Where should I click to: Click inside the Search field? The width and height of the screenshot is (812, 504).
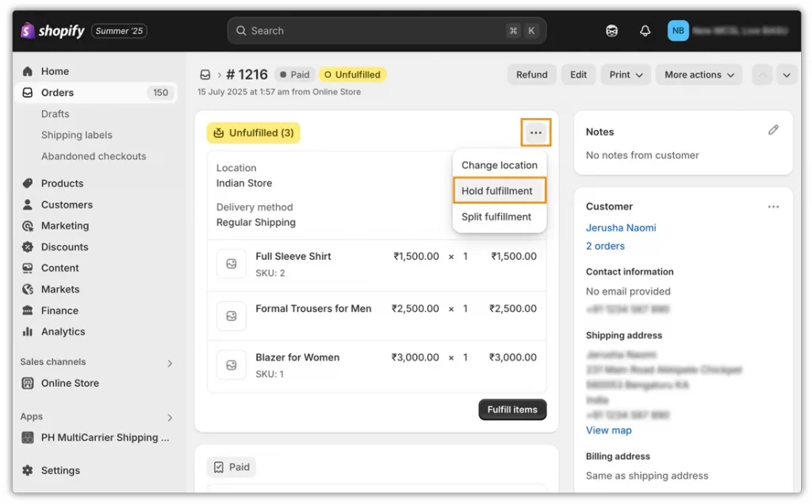click(x=386, y=30)
